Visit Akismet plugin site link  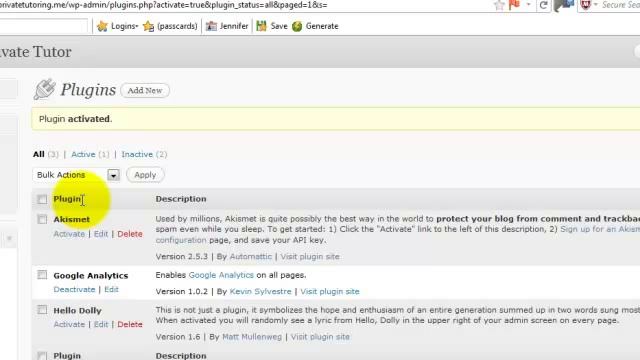click(310, 257)
